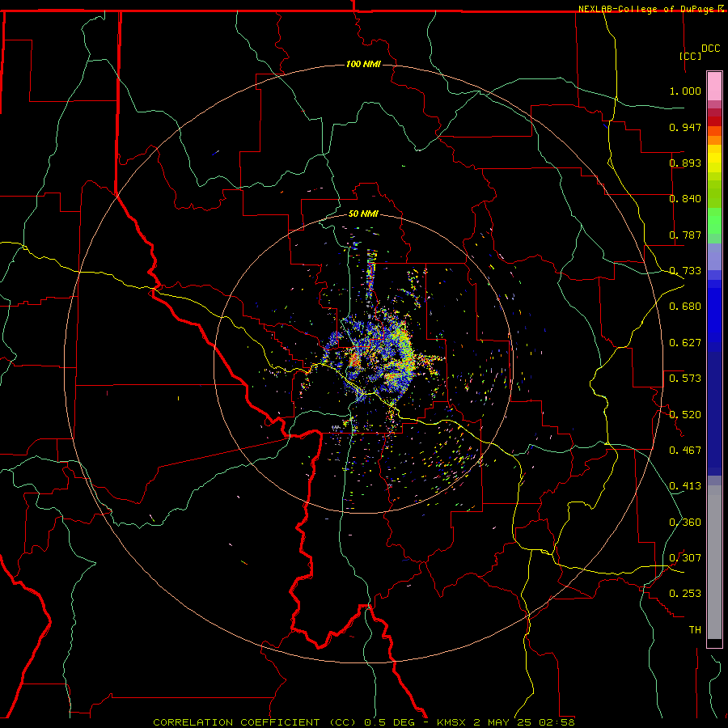Image resolution: width=728 pixels, height=728 pixels.
Task: Click the 0.627 scale value
Action: click(x=685, y=343)
